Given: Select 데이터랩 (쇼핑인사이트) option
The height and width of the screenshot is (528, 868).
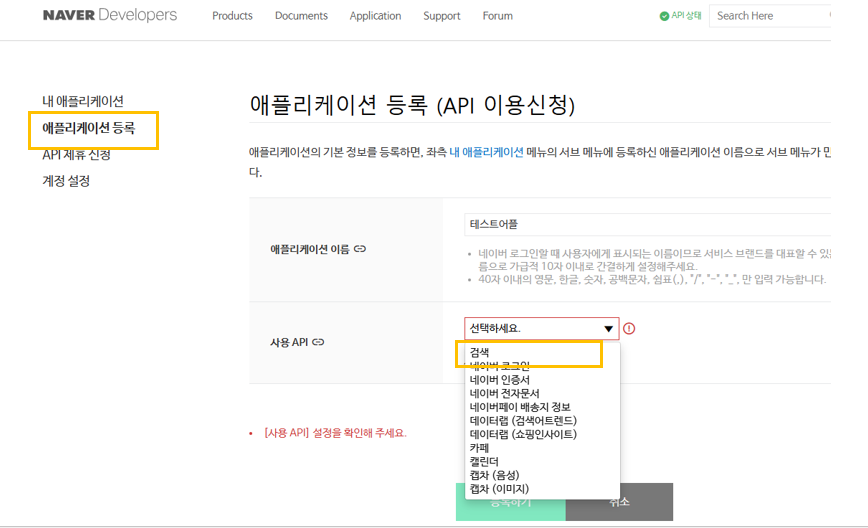Looking at the screenshot, I should 542,434.
